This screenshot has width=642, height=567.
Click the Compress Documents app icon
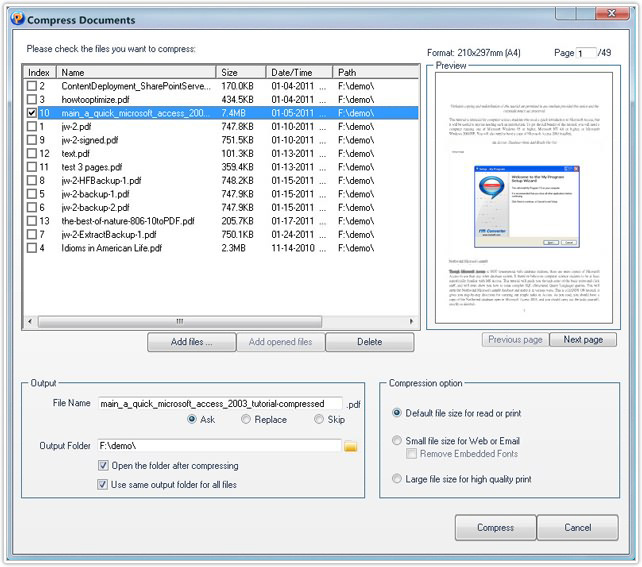(18, 19)
